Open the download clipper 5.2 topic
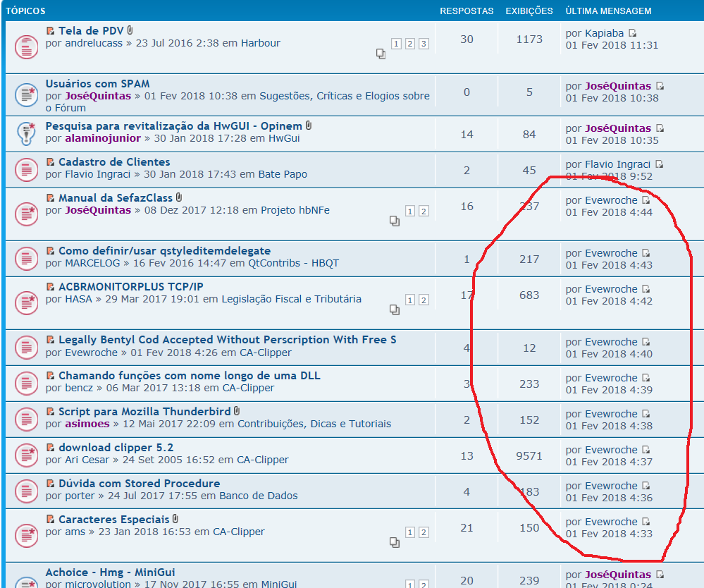 coord(116,448)
